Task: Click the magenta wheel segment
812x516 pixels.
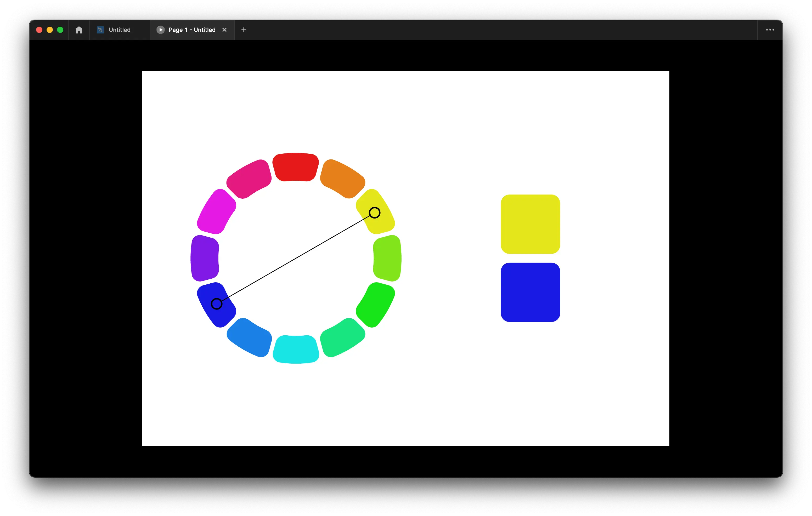Action: (216, 212)
